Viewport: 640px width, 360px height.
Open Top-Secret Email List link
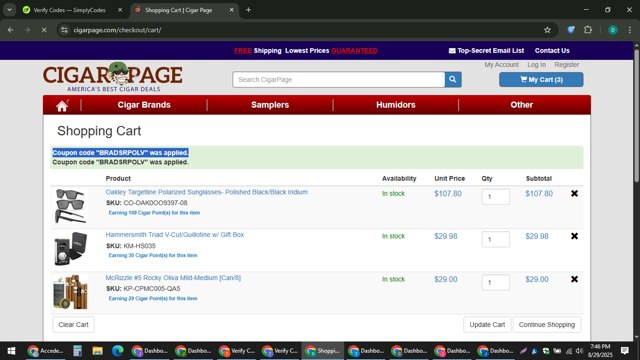pos(486,51)
